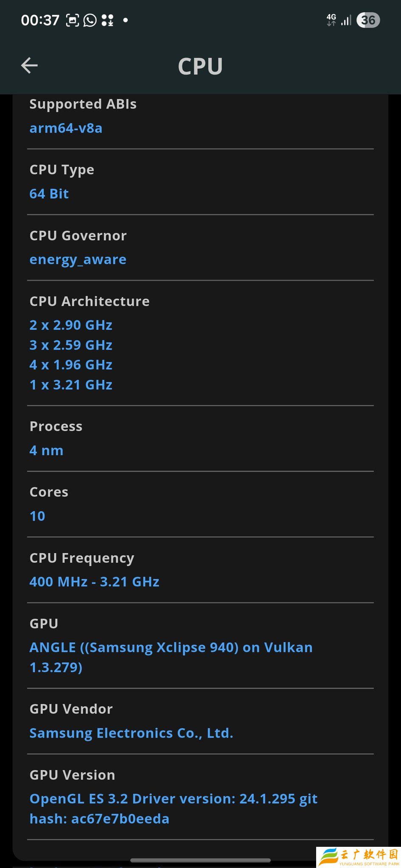Select the 64 Bit CPU Type value
The image size is (401, 868).
click(x=49, y=194)
